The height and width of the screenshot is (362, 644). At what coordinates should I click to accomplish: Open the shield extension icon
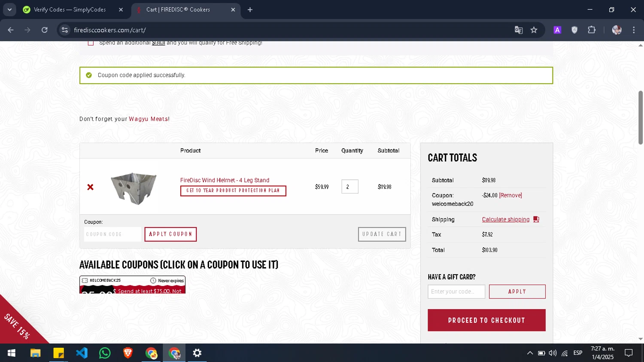tap(574, 30)
